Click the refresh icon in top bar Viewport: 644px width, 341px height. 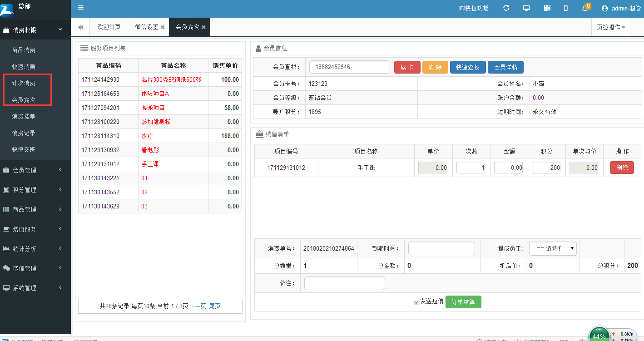coord(505,8)
